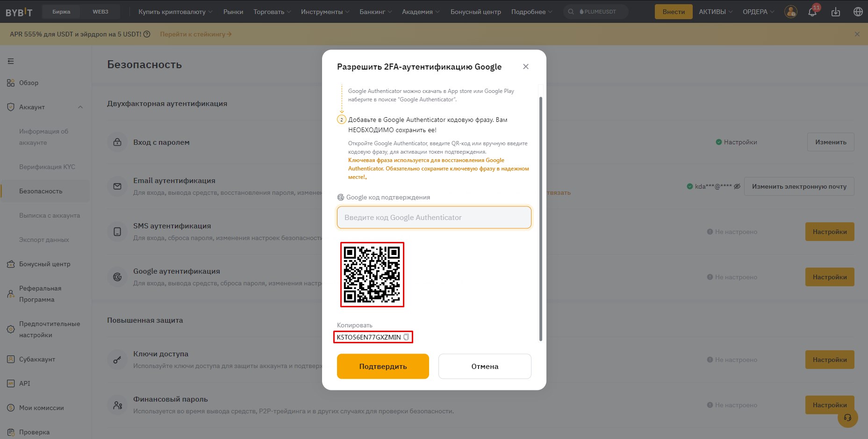Open the language globe icon
This screenshot has width=868, height=439.
pos(858,12)
